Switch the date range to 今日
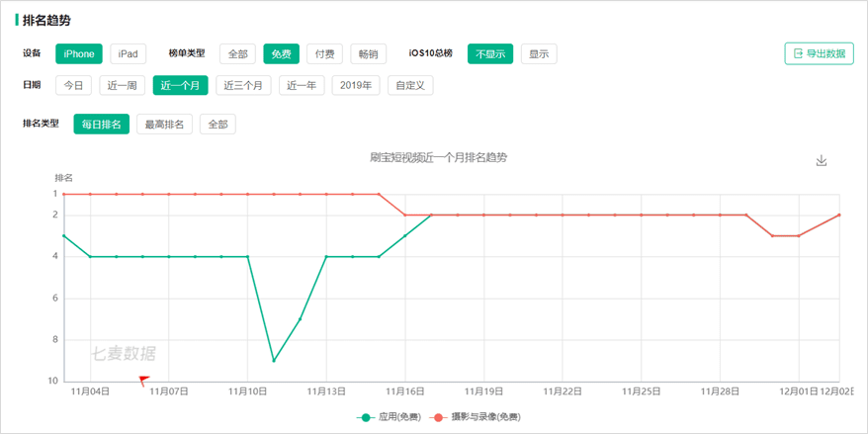 (x=73, y=85)
